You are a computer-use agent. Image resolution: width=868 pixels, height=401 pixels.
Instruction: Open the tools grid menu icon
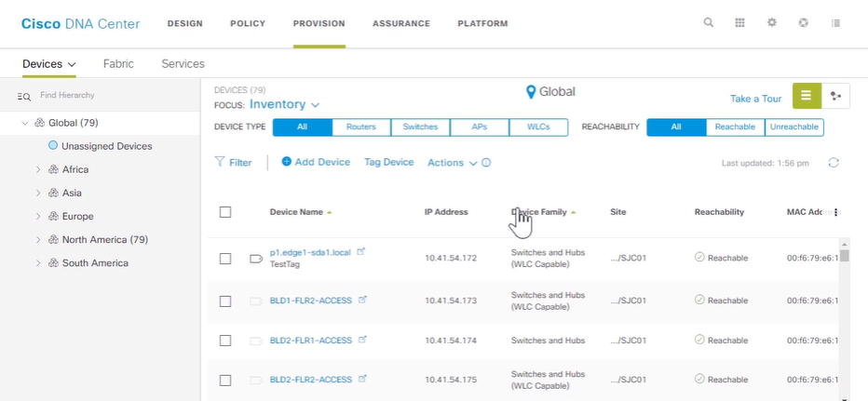coord(739,22)
